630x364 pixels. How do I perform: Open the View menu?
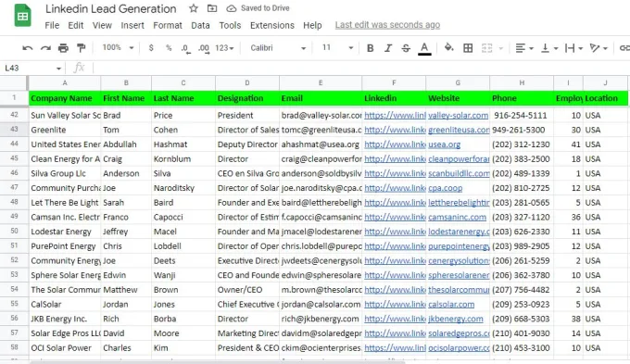coord(102,25)
